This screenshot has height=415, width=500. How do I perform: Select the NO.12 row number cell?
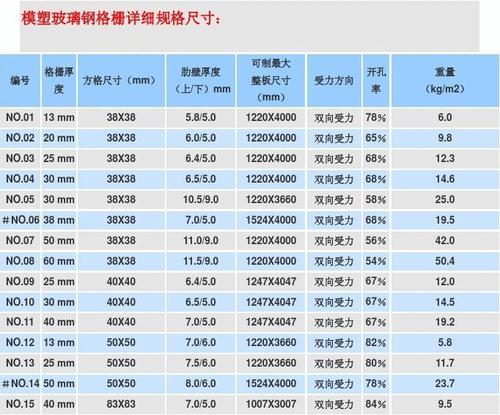(20, 342)
